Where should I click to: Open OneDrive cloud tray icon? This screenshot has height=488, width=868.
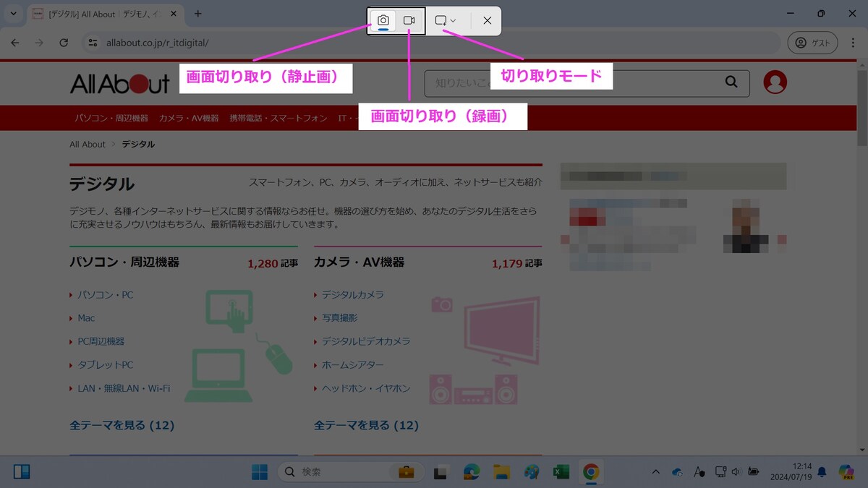678,472
